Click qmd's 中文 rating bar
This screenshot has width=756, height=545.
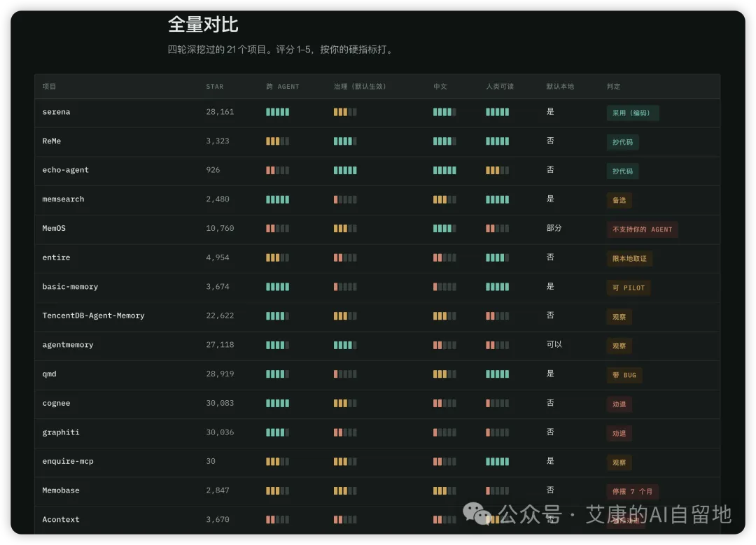point(444,374)
